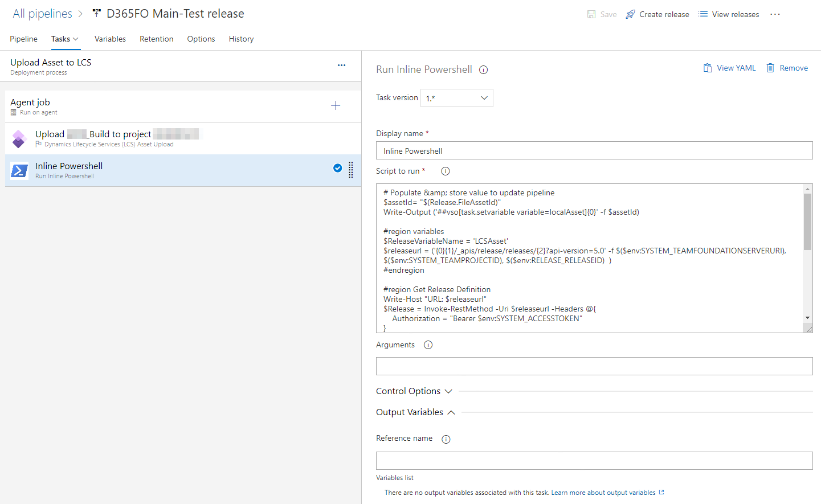
Task: Click the info icon beside Reference name
Action: (446, 439)
